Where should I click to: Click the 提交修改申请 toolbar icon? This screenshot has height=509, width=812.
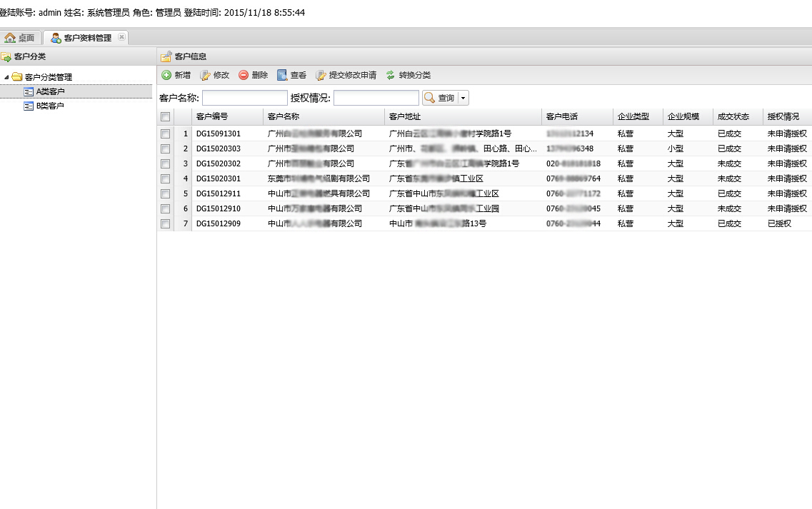click(x=321, y=75)
